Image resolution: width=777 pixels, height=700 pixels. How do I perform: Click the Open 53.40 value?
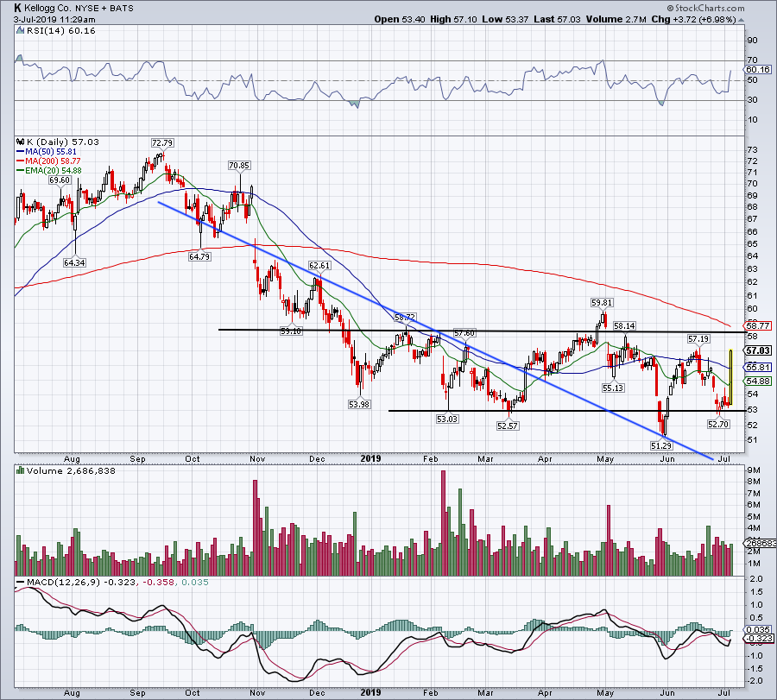(x=400, y=19)
